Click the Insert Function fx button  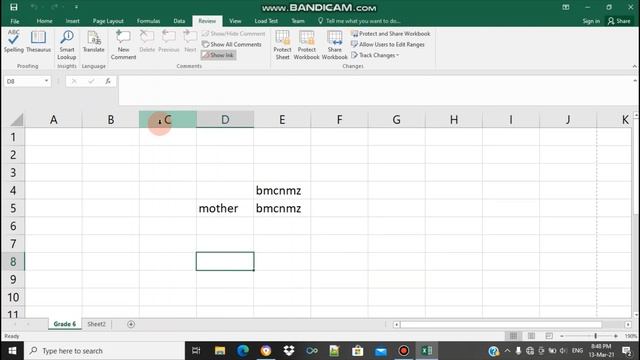click(x=108, y=81)
